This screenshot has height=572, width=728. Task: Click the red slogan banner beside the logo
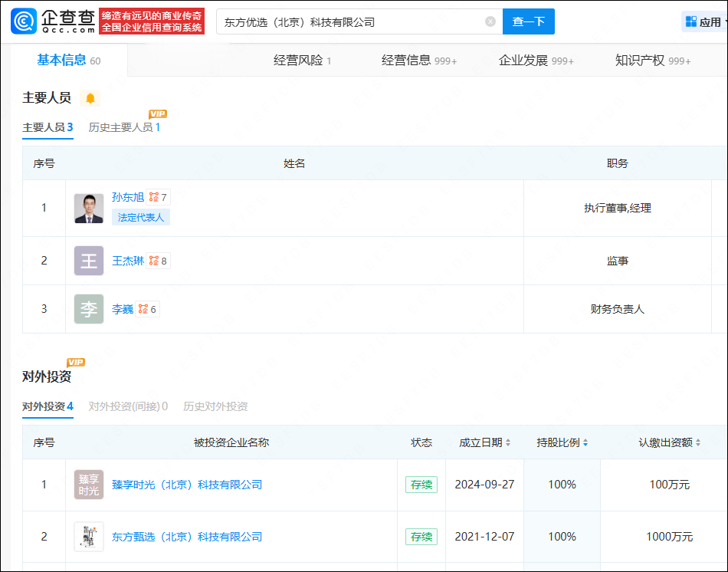pyautogui.click(x=152, y=21)
